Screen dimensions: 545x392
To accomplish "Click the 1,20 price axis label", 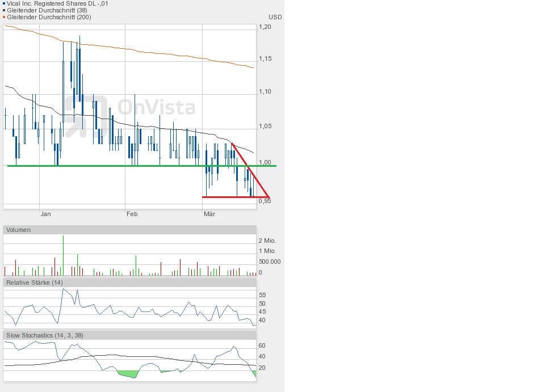I will (265, 27).
